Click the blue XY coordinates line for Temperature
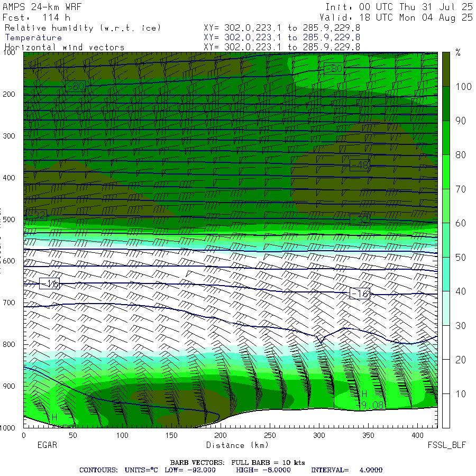The width and height of the screenshot is (476, 476). pyautogui.click(x=282, y=38)
